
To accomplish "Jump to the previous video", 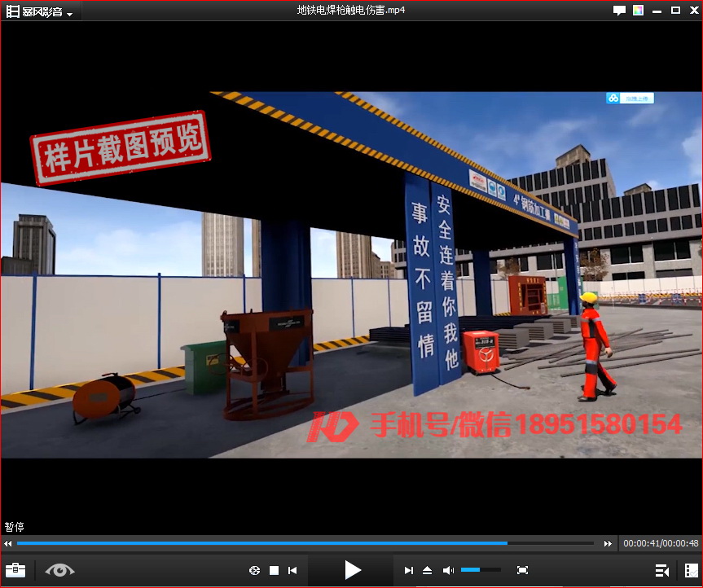I will [292, 570].
